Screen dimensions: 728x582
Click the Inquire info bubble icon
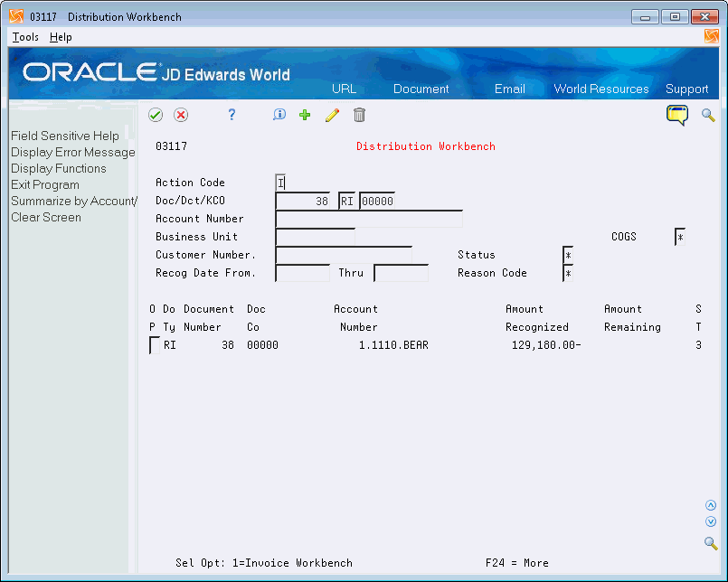coord(279,115)
